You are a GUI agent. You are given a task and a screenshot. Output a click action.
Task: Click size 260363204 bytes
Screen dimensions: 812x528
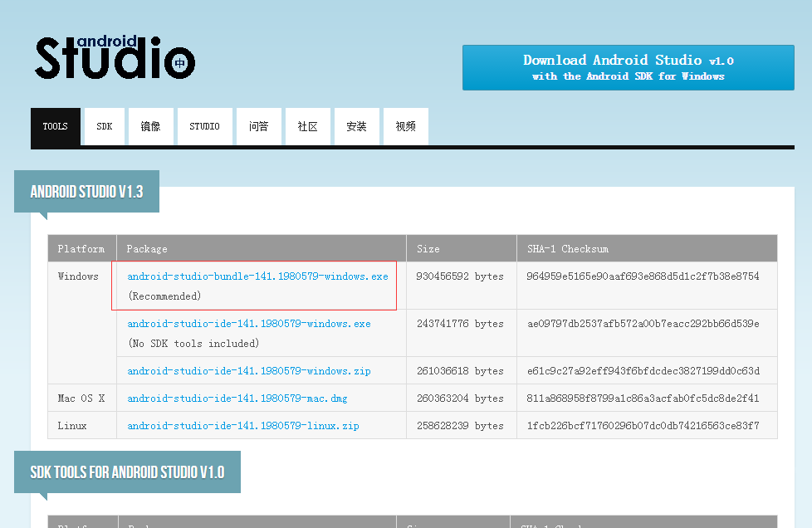[x=460, y=398]
